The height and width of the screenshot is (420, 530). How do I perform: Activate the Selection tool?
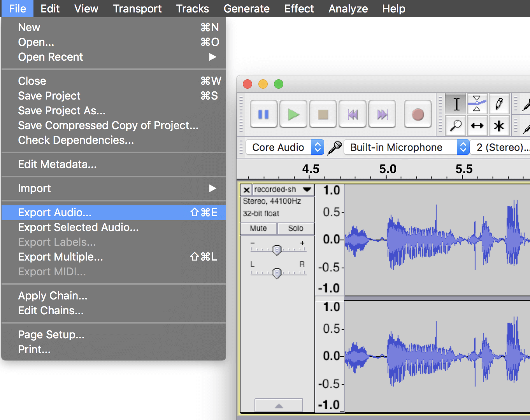(456, 104)
